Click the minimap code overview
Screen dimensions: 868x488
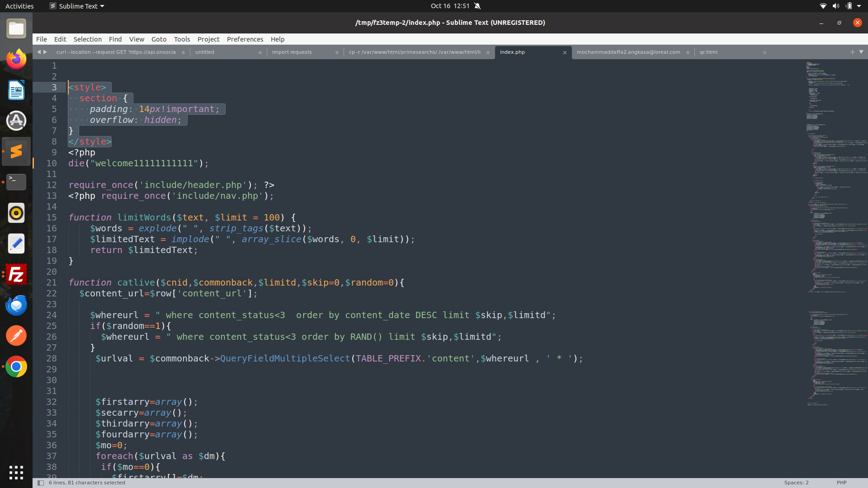tap(836, 181)
